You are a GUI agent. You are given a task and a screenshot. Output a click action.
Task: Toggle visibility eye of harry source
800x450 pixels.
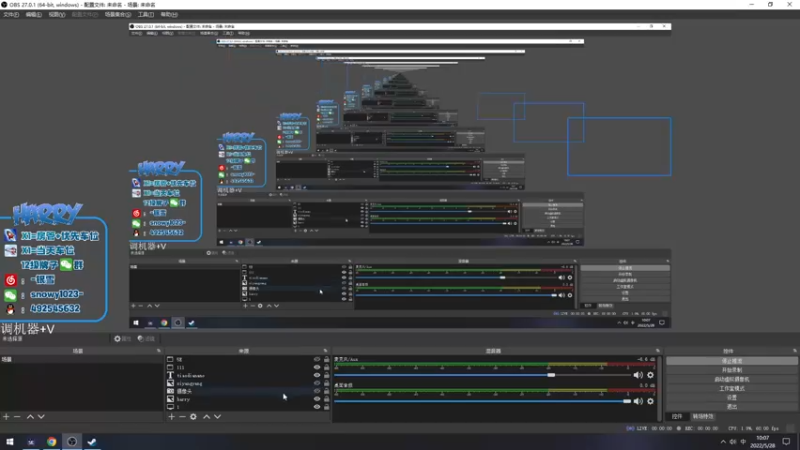pos(317,399)
